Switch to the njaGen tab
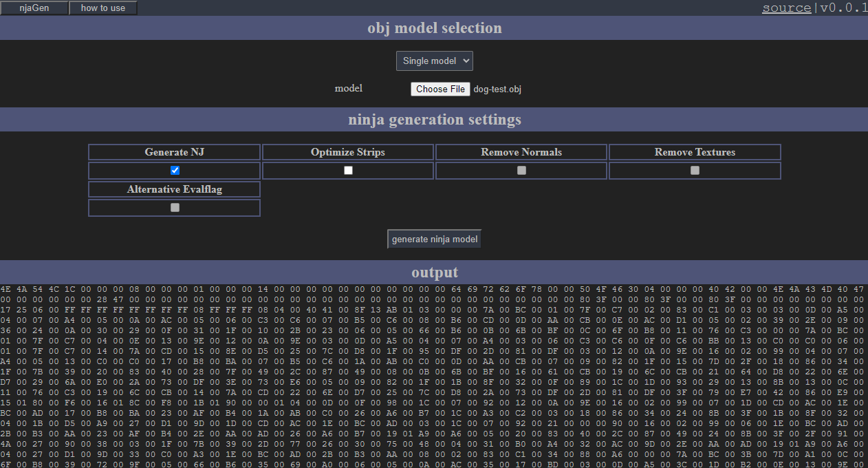The width and height of the screenshot is (868, 468). tap(34, 8)
